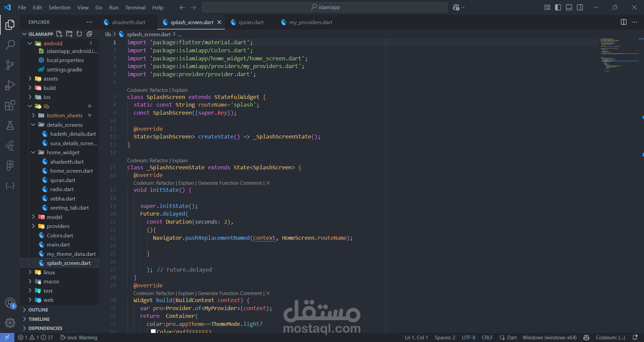Open Run and Debug view icon
This screenshot has height=342, width=644.
(x=10, y=85)
